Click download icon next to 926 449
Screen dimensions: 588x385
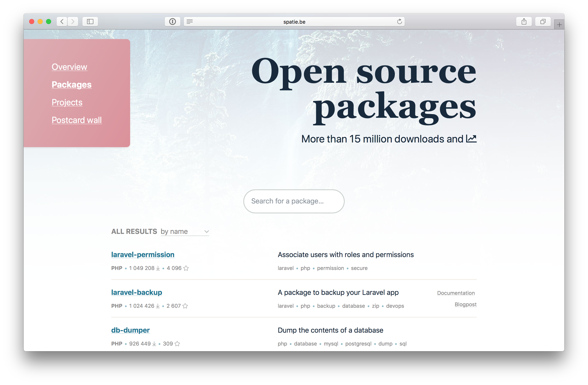tap(154, 344)
